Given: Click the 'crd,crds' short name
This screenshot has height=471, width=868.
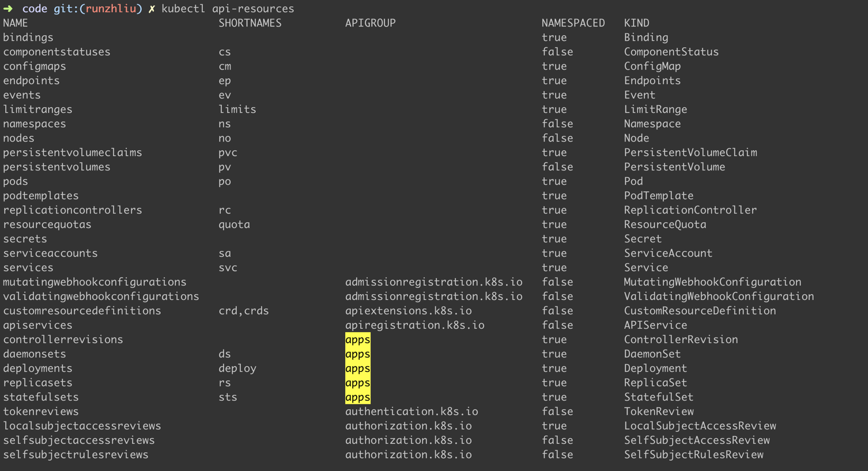Looking at the screenshot, I should 243,311.
